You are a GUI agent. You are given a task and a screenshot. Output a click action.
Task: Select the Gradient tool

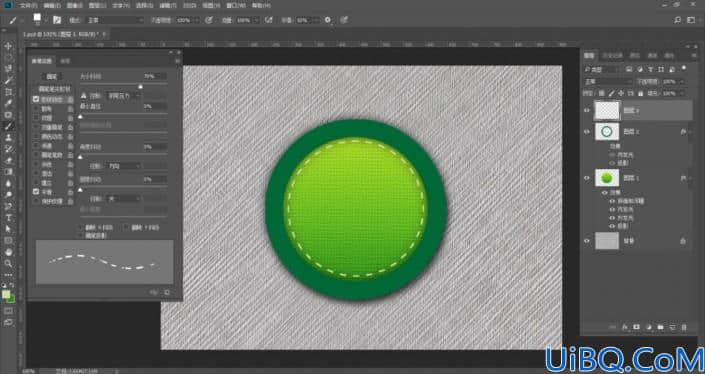(8, 172)
